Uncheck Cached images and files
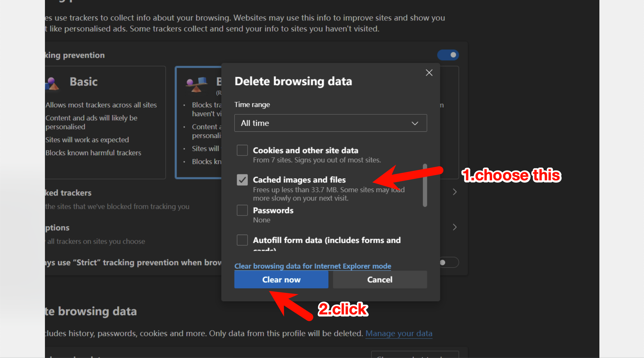The height and width of the screenshot is (358, 644). pyautogui.click(x=242, y=180)
